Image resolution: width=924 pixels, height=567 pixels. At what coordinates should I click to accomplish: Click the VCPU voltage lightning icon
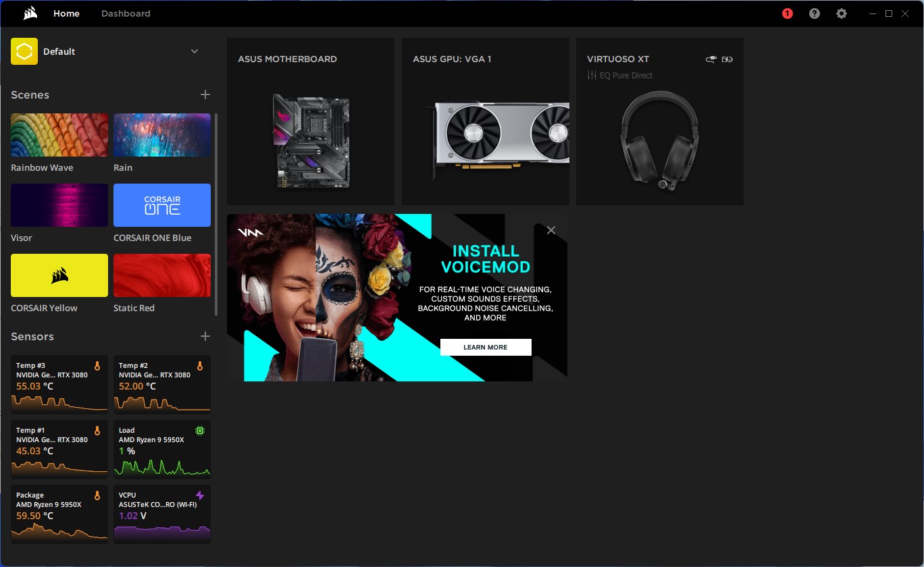pyautogui.click(x=200, y=495)
